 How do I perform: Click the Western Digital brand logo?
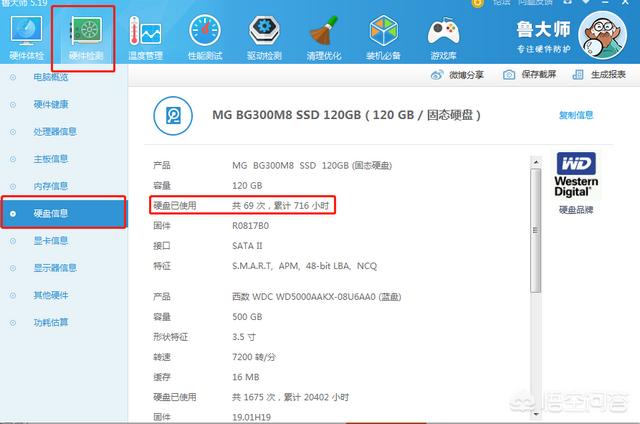(x=576, y=175)
